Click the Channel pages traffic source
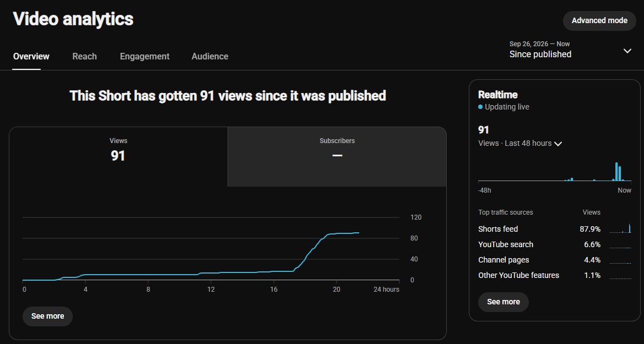This screenshot has width=644, height=344. click(x=504, y=260)
